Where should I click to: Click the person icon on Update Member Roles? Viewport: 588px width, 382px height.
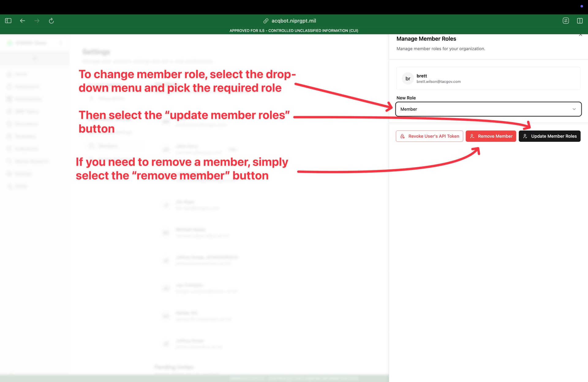tap(525, 136)
